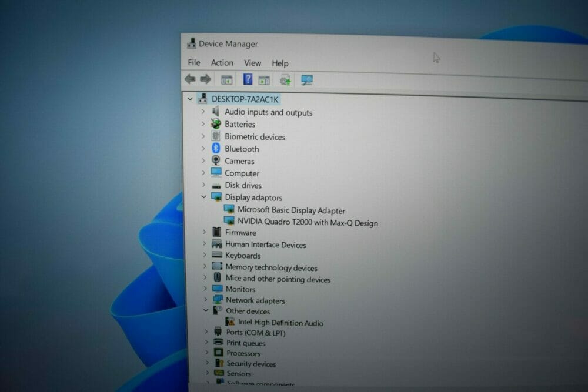This screenshot has width=588, height=392.
Task: Click the Mice and other pointing devices icon
Action: coord(217,278)
